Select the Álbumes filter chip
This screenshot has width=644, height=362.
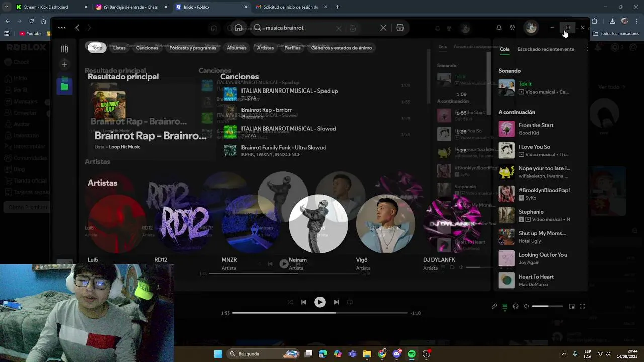[236, 48]
